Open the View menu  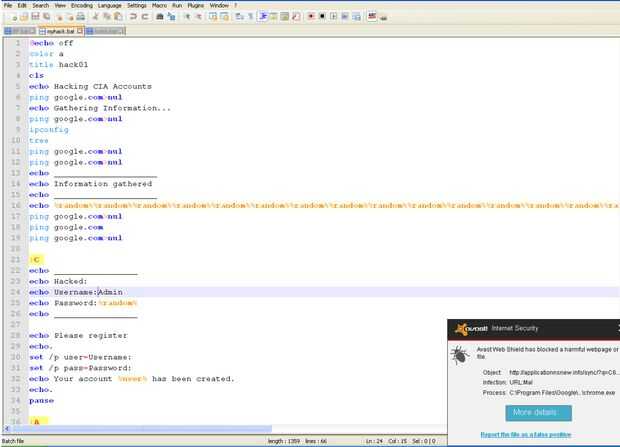pyautogui.click(x=60, y=6)
